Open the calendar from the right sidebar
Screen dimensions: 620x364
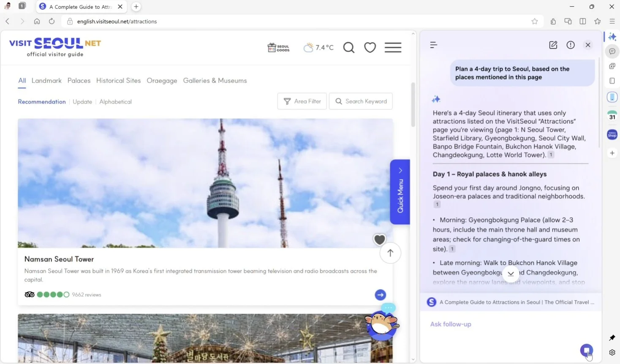612,115
